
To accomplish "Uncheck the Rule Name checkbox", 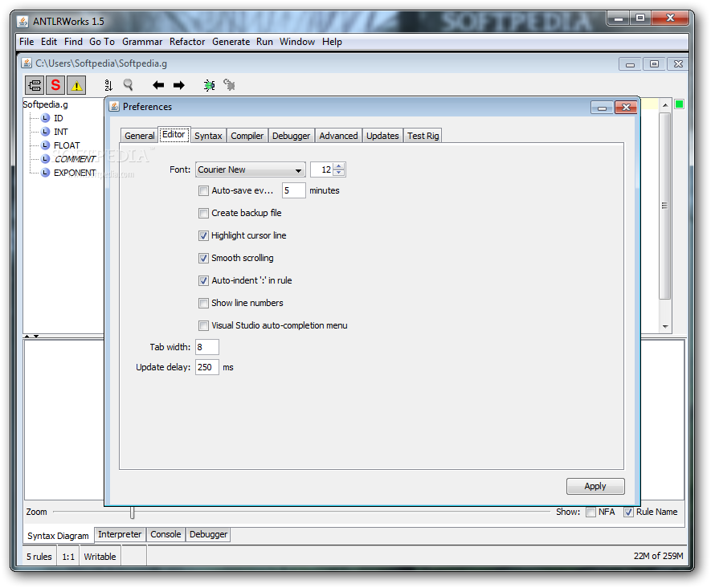I will (628, 512).
